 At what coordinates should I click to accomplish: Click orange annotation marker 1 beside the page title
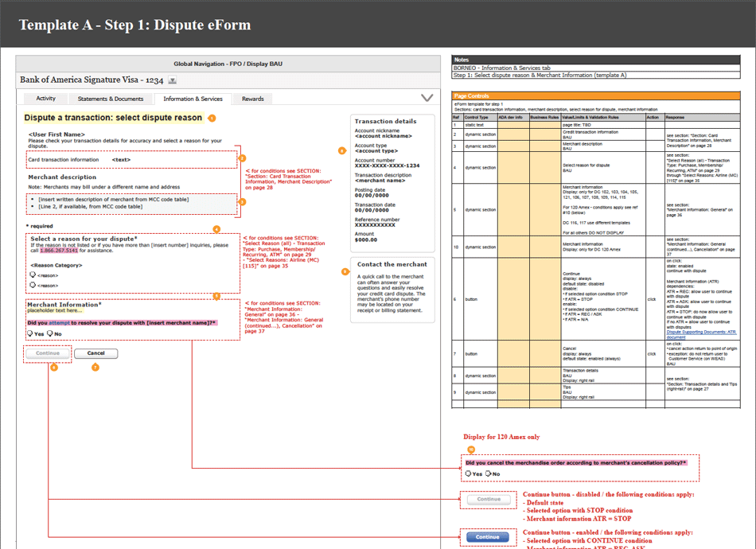pyautogui.click(x=212, y=119)
